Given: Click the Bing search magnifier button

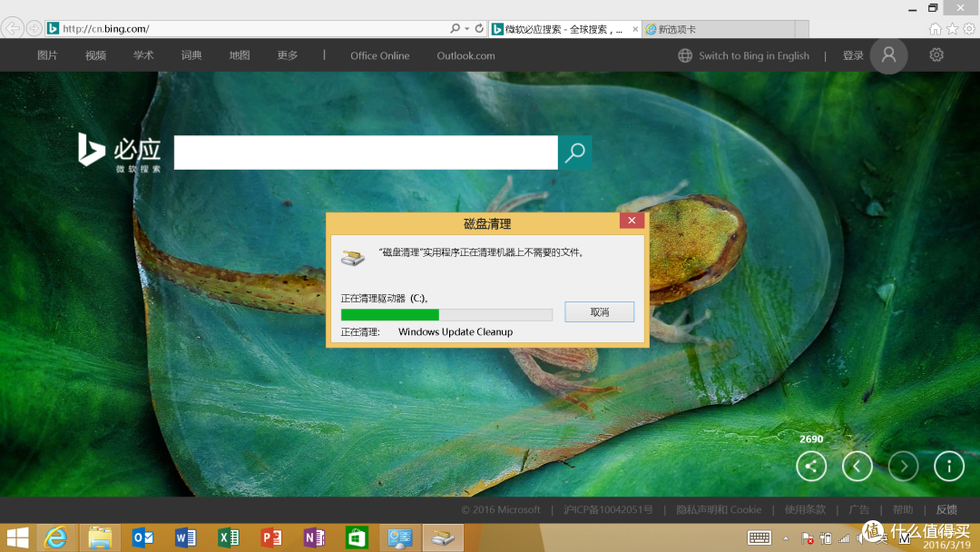Looking at the screenshot, I should click(x=575, y=153).
